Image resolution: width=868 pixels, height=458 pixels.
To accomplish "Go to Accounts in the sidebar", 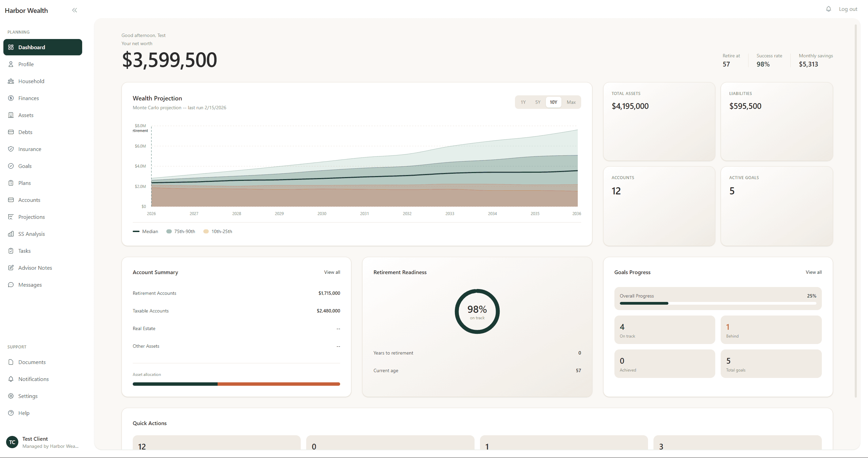I will point(29,200).
